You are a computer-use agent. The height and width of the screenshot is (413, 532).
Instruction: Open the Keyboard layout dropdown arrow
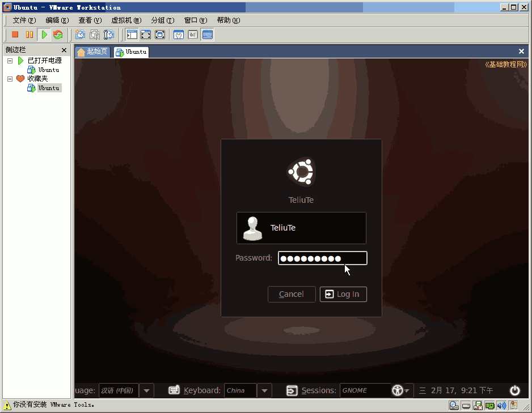tap(265, 391)
